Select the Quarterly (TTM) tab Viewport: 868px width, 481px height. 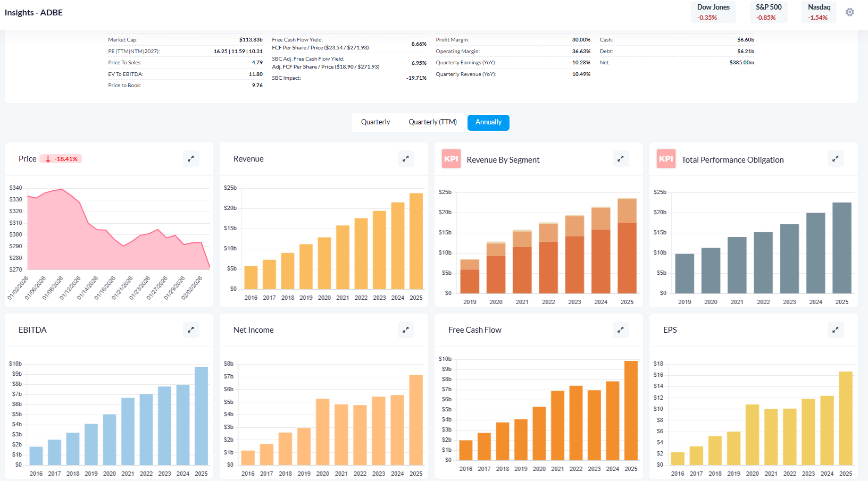tap(432, 122)
